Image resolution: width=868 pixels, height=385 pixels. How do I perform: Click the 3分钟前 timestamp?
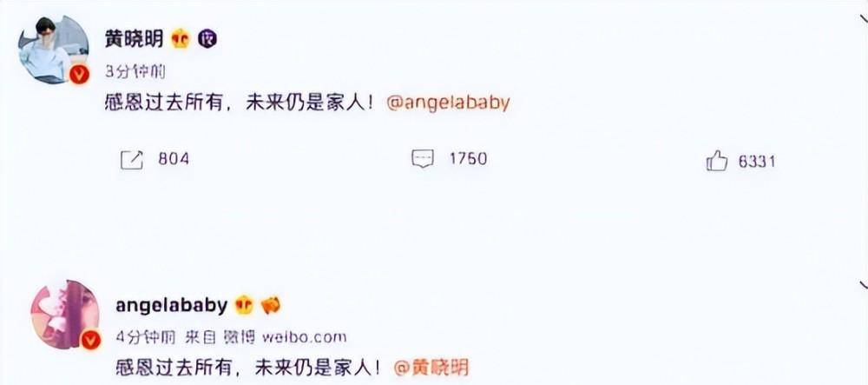135,72
